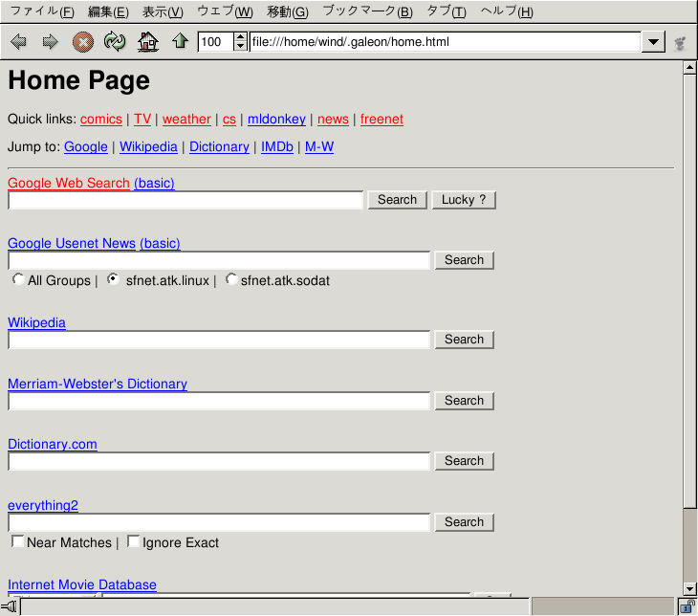Click the Lucky ? button
This screenshot has width=698, height=616.
464,200
